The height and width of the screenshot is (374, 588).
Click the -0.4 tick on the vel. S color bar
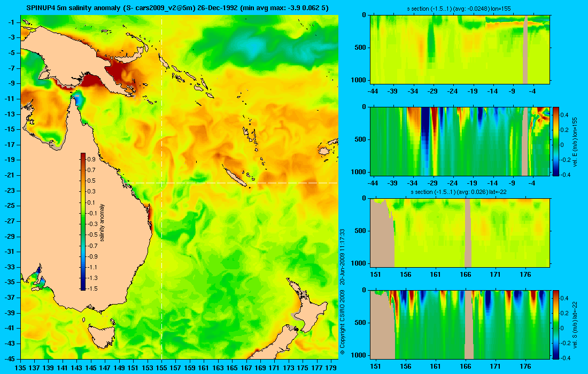click(565, 358)
